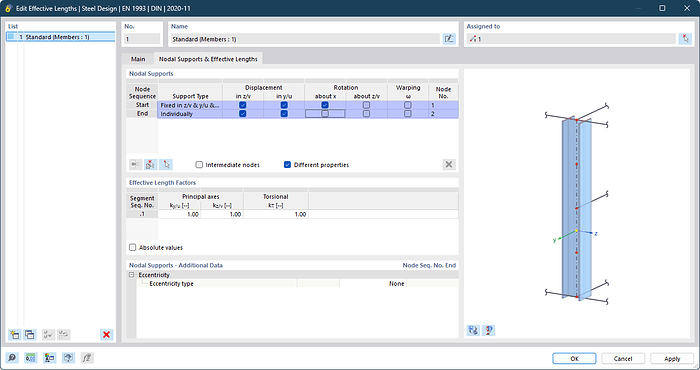Click the view axes icon below the preview

[x=473, y=330]
